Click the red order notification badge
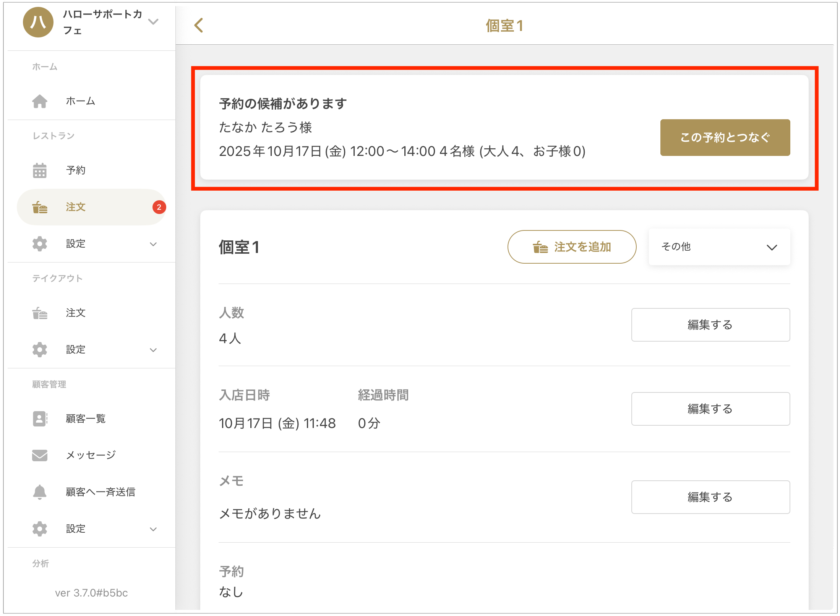 click(159, 207)
